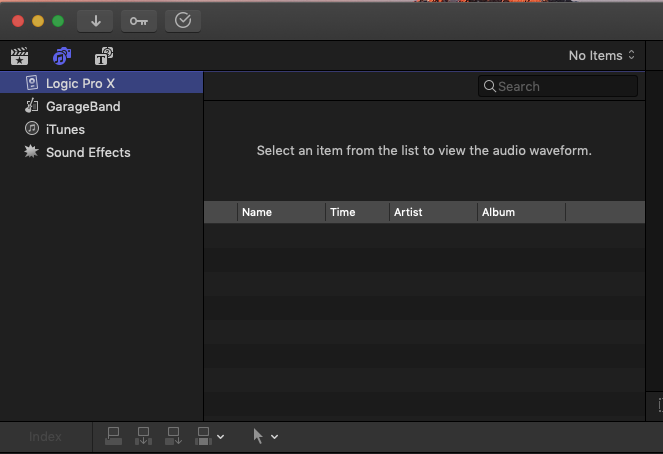Screen dimensions: 663x454
Task: Click the Append clip edit icon
Action: (x=174, y=436)
